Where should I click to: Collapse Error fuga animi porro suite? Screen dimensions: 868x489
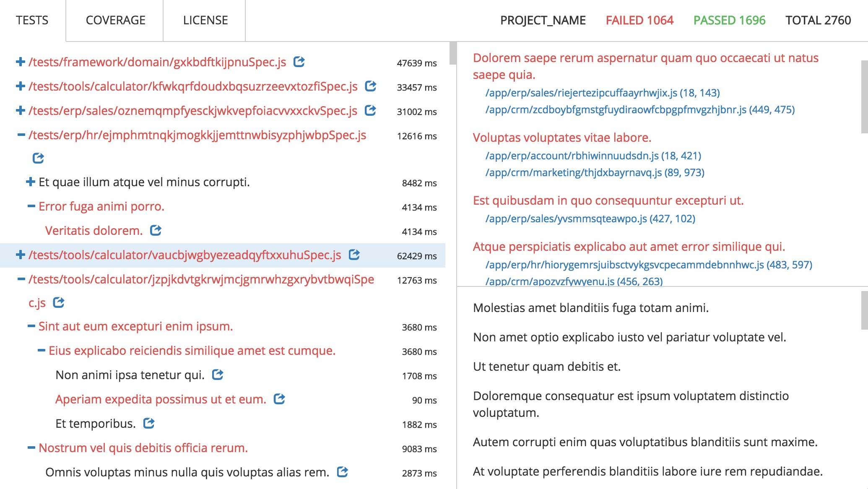(31, 206)
